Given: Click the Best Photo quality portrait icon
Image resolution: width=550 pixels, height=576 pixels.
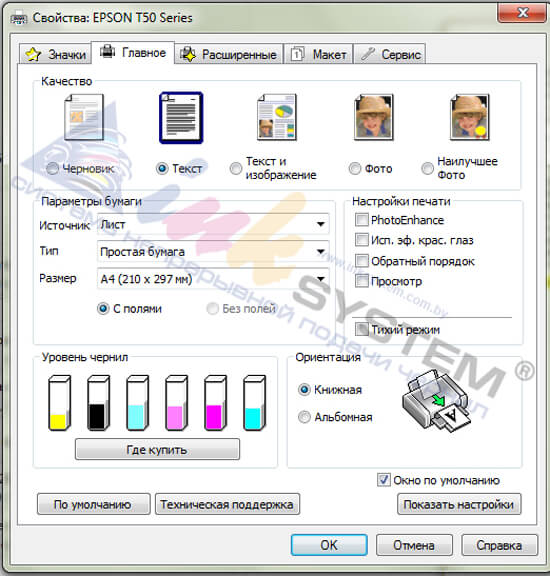Looking at the screenshot, I should pos(470,118).
